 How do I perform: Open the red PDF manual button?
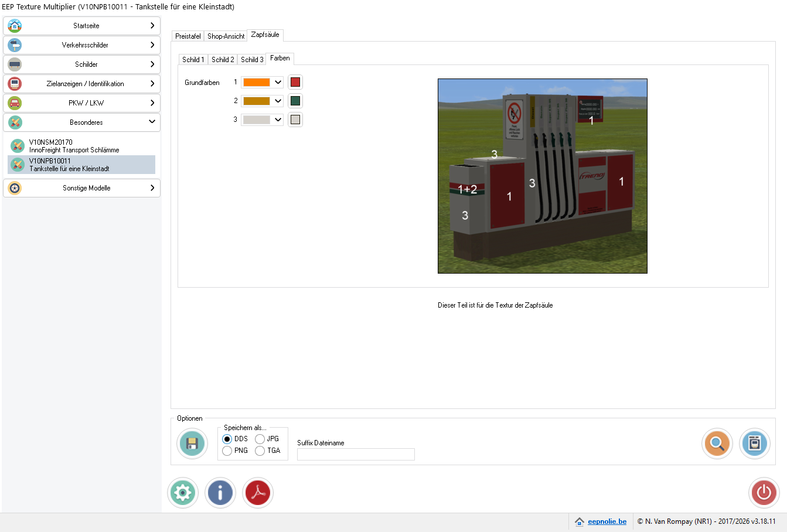[258, 493]
